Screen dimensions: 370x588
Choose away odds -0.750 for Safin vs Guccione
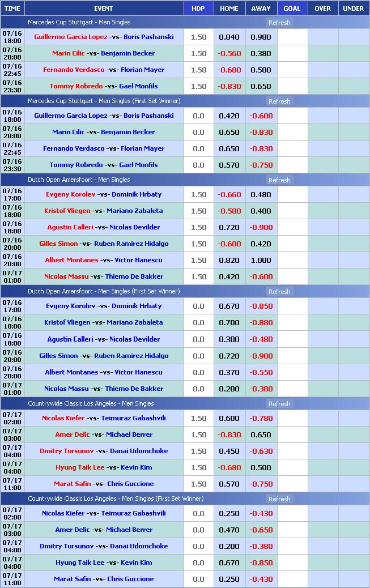(261, 484)
